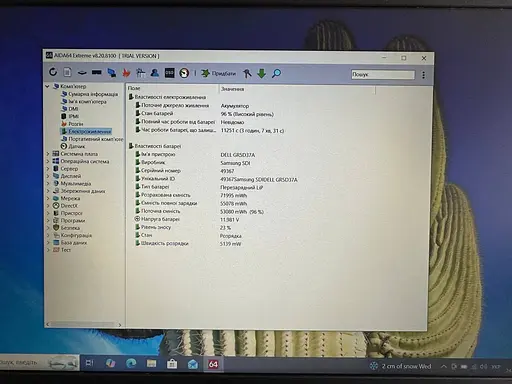Open the network monitor toolbar icon
Viewport: 512px width, 384px height.
click(112, 73)
